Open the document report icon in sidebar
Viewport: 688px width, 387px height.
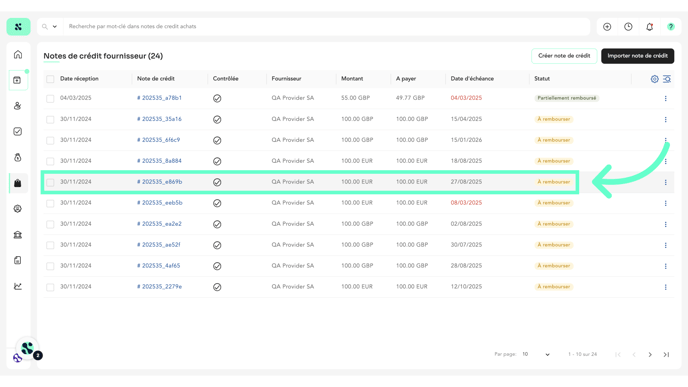(18, 260)
